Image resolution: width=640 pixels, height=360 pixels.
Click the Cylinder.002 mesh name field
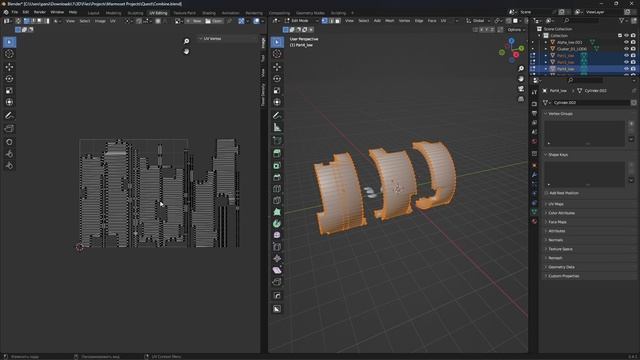click(588, 102)
